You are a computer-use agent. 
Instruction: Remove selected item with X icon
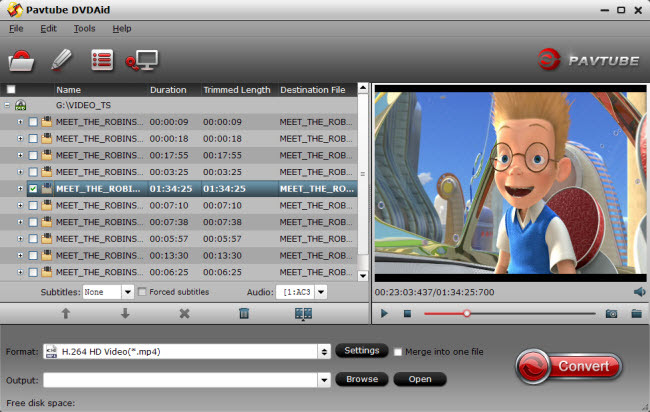pyautogui.click(x=184, y=313)
